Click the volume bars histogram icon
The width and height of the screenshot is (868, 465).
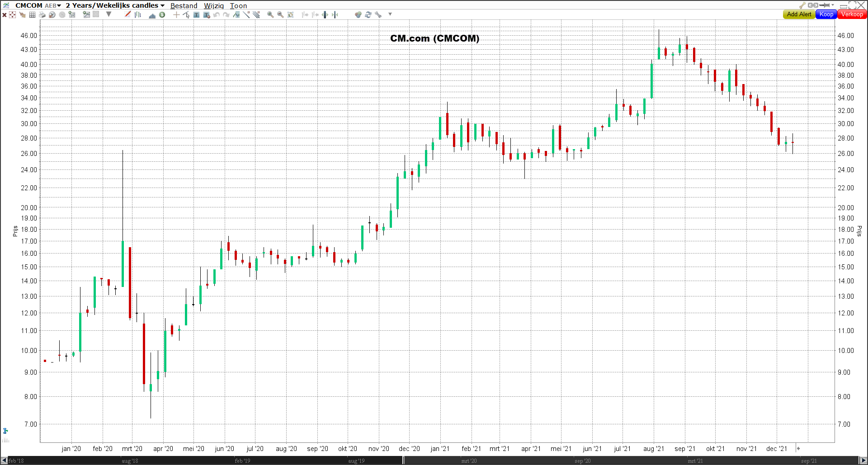pyautogui.click(x=152, y=15)
